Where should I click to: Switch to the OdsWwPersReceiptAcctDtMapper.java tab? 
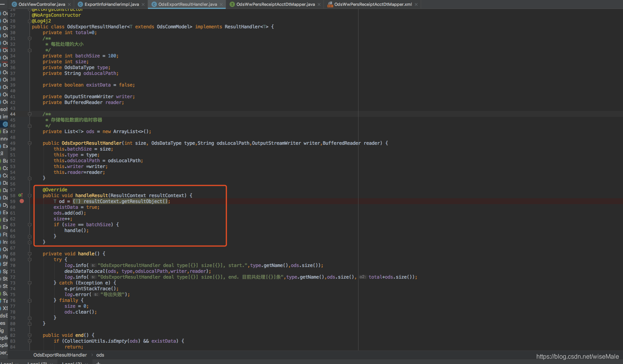click(275, 4)
